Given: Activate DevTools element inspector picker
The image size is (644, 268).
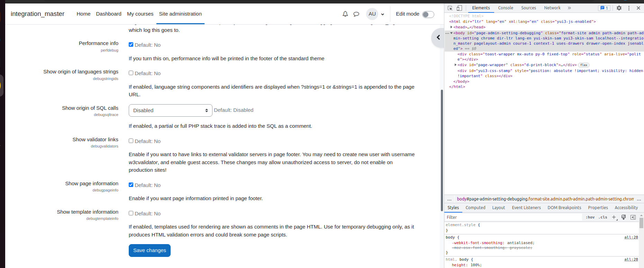Looking at the screenshot, I should click(450, 8).
